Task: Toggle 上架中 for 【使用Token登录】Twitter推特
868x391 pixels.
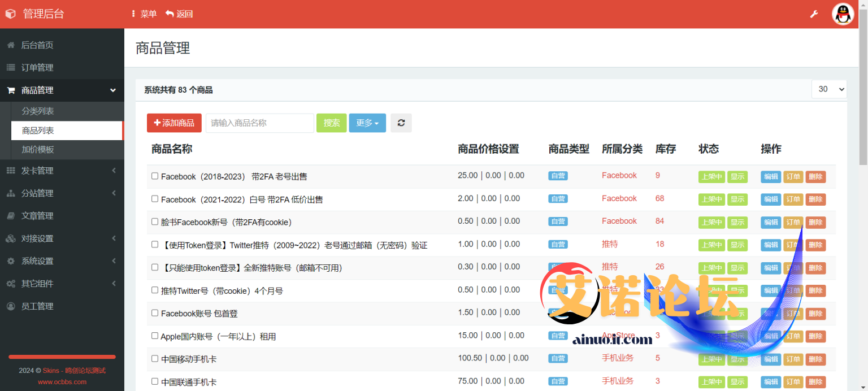Action: point(711,245)
